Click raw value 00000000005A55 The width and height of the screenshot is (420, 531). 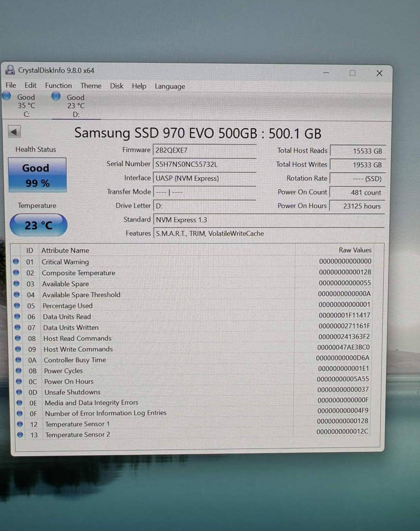343,379
